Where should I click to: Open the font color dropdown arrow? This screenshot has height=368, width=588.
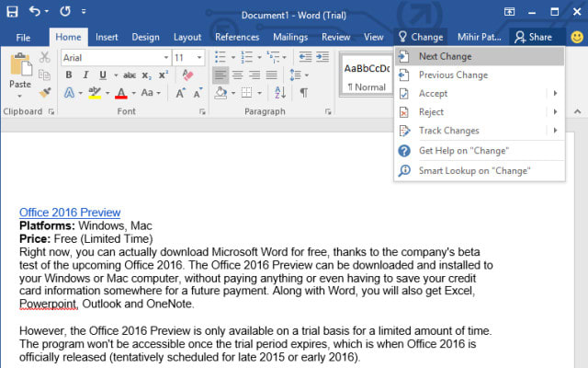(134, 93)
